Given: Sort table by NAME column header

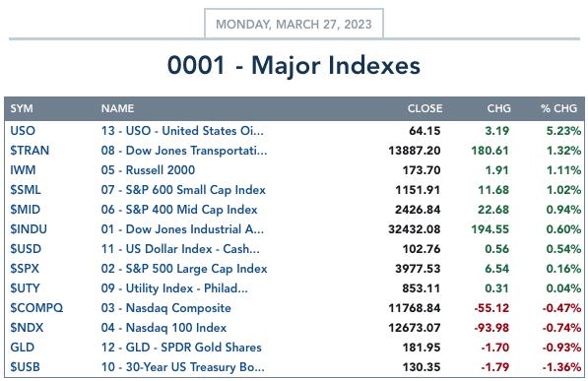Looking at the screenshot, I should (x=117, y=108).
